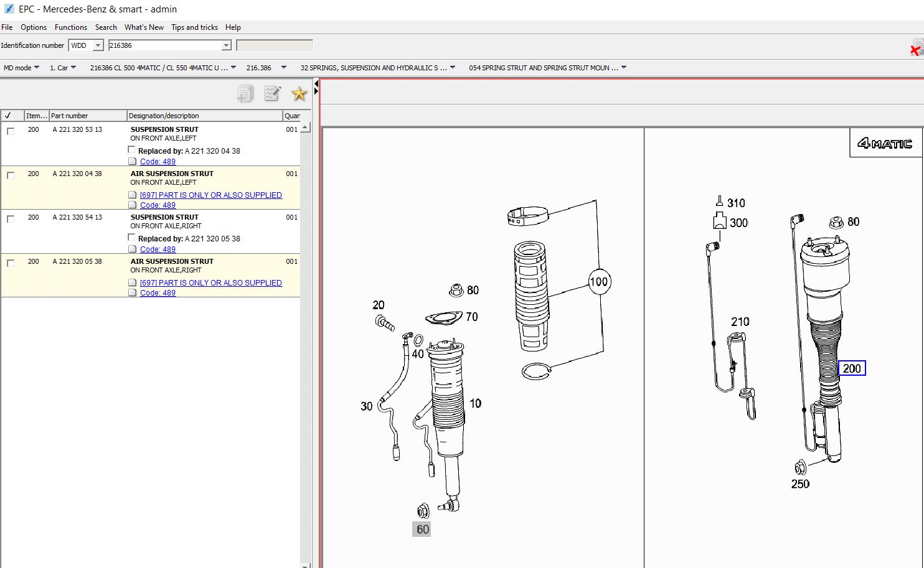Open the WDD prefix dropdown

click(x=98, y=45)
